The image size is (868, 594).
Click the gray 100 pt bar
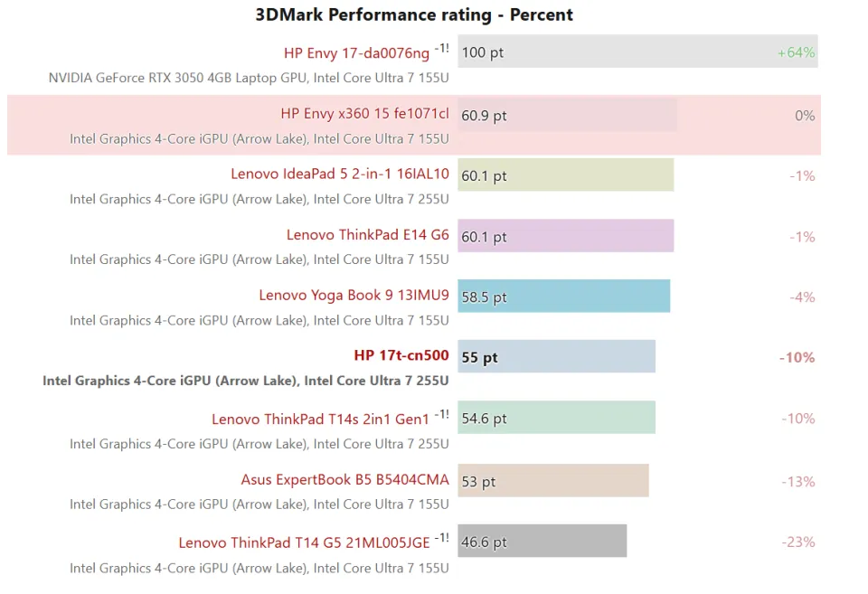(x=637, y=52)
